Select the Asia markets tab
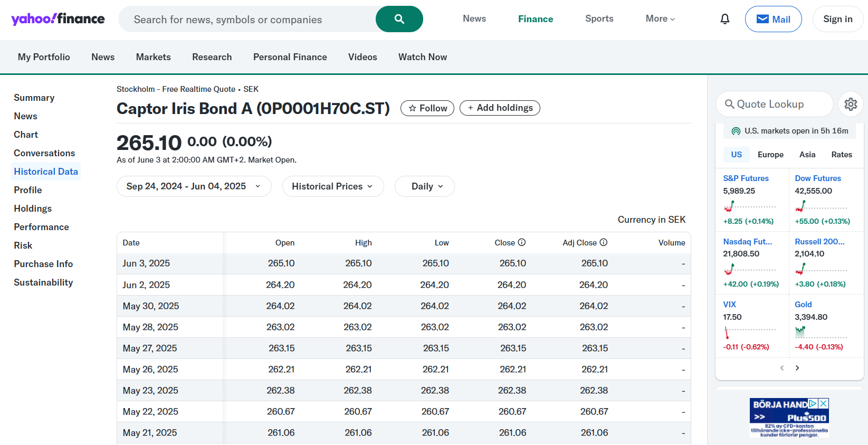The image size is (868, 445). click(x=807, y=155)
